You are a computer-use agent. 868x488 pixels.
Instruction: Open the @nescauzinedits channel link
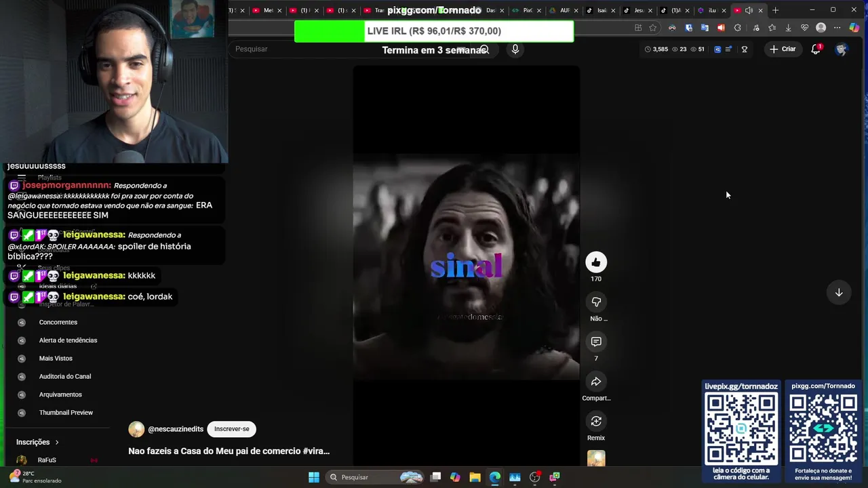176,429
